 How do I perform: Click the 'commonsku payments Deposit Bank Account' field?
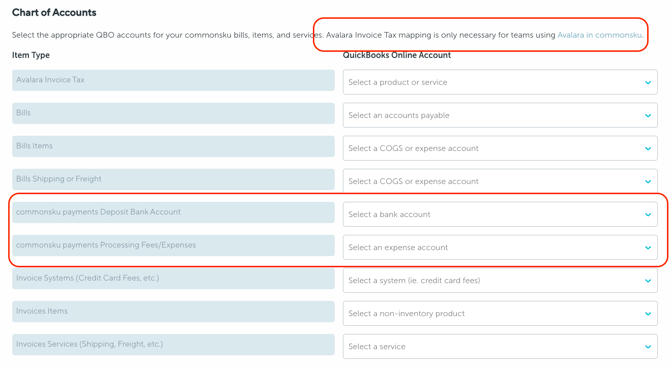(173, 212)
